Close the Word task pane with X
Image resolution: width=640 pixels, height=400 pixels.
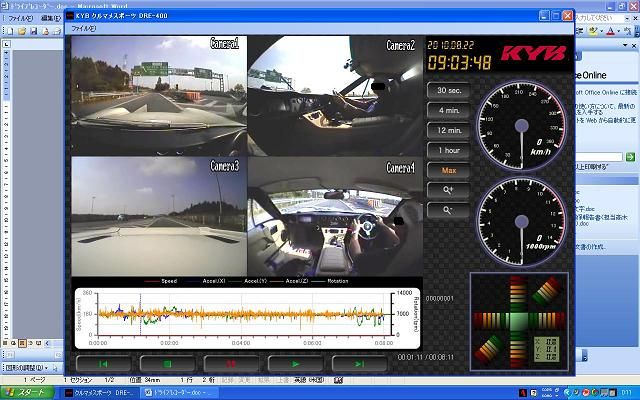(634, 45)
